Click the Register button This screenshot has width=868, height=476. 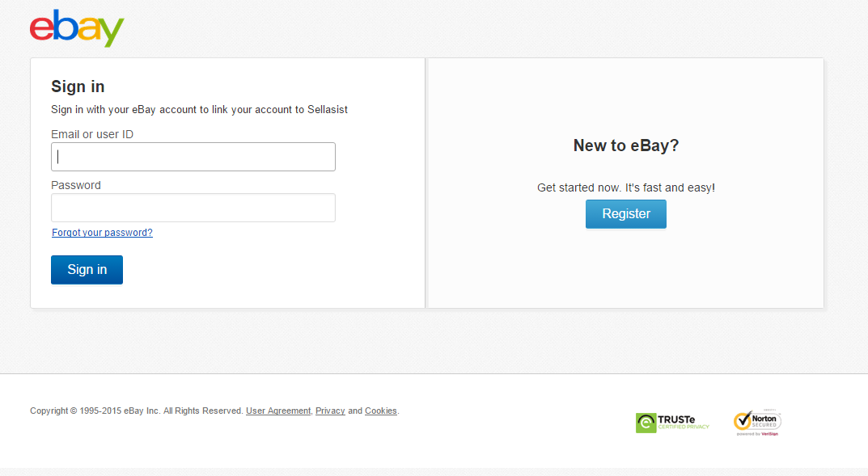tap(626, 214)
